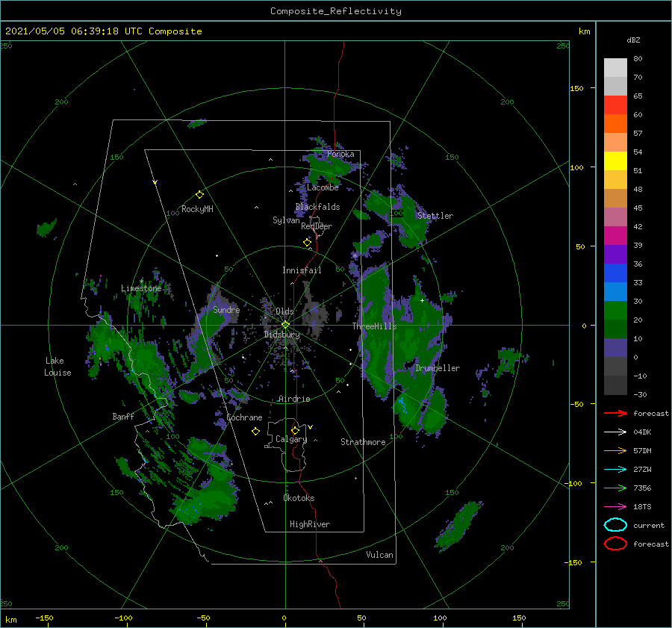Click the yellow diamond marker below RedDeer
The image size is (672, 628).
coord(307,242)
